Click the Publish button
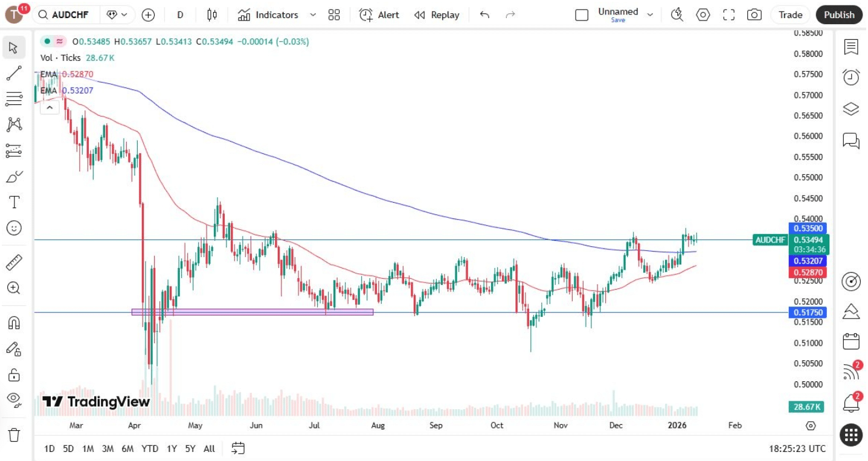This screenshot has height=461, width=868. pyautogui.click(x=839, y=14)
